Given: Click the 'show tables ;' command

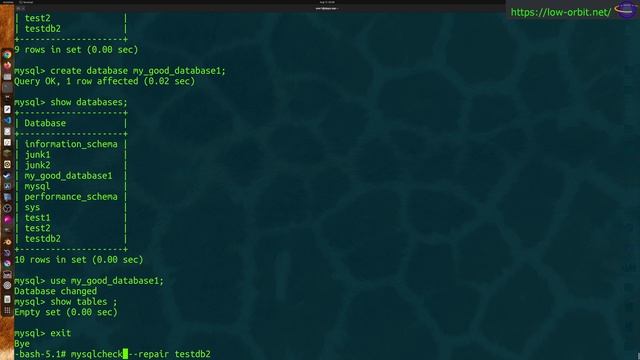Looking at the screenshot, I should [84, 302].
